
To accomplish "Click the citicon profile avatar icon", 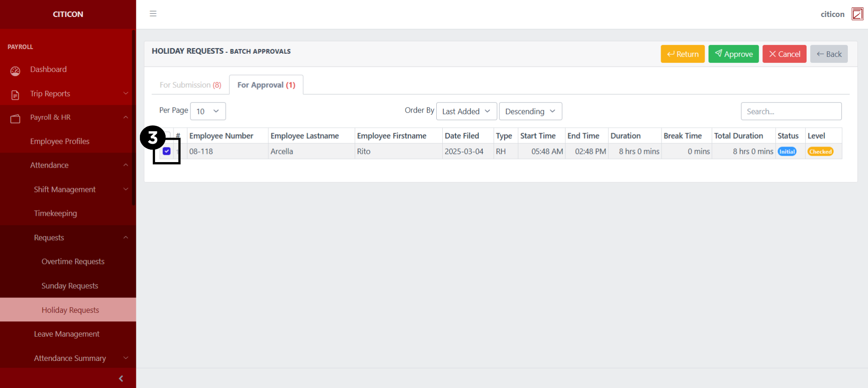I will (857, 14).
